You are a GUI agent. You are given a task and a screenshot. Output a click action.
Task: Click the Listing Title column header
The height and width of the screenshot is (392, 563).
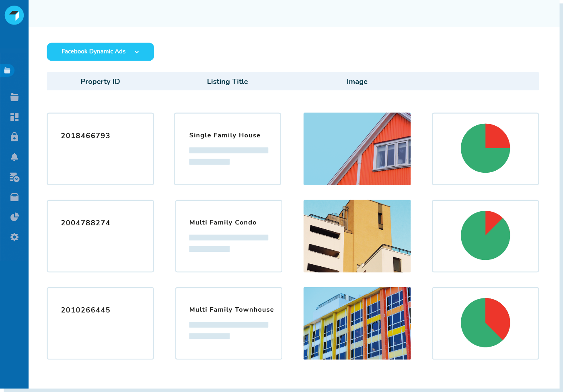[228, 82]
